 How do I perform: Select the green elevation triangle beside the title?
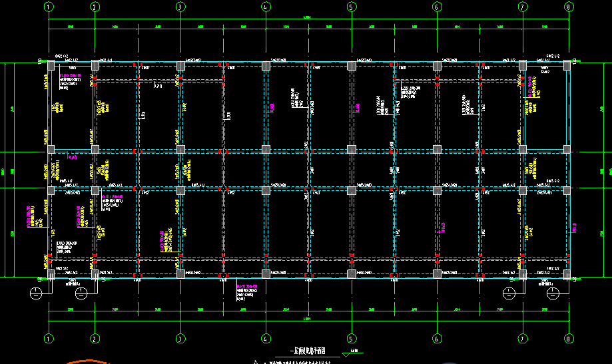tap(346, 355)
